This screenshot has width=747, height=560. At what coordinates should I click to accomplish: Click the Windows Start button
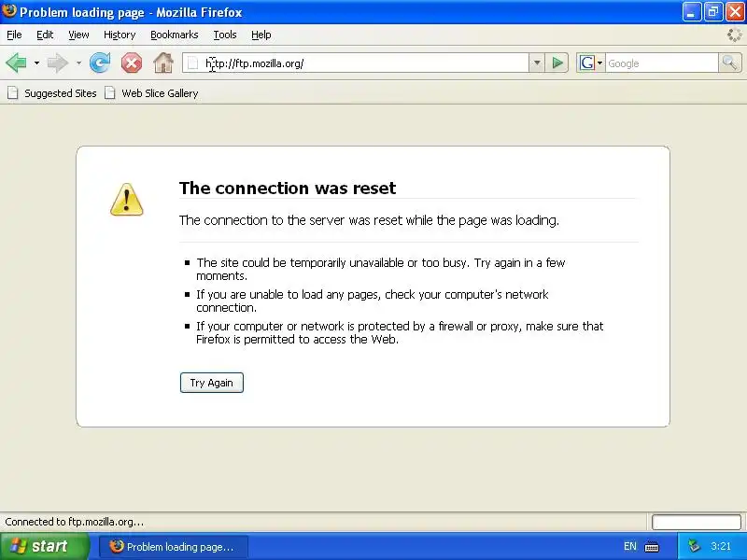(44, 546)
